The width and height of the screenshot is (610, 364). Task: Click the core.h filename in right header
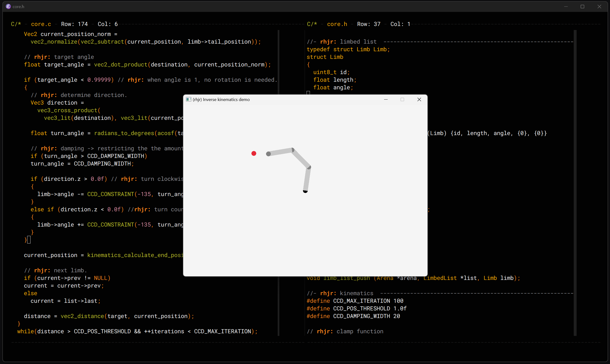337,24
